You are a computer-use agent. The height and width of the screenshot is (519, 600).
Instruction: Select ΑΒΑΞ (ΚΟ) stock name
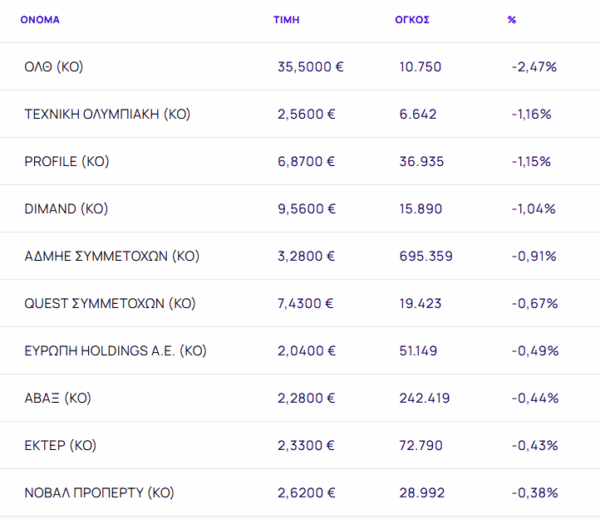58,398
